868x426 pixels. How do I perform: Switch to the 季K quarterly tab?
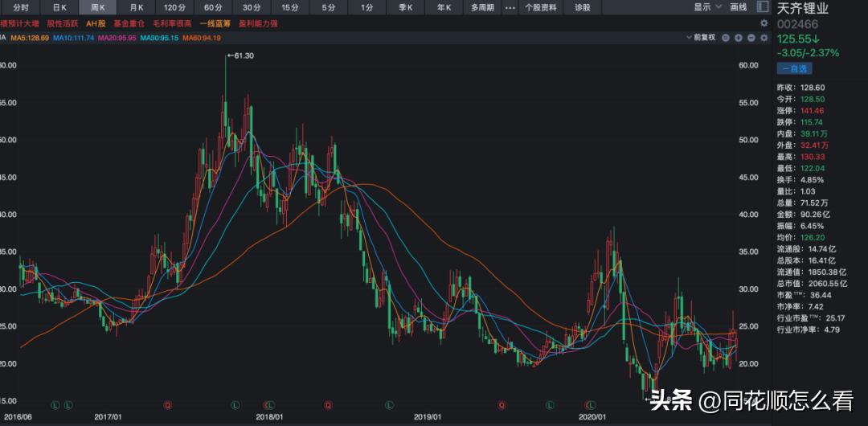(x=406, y=7)
